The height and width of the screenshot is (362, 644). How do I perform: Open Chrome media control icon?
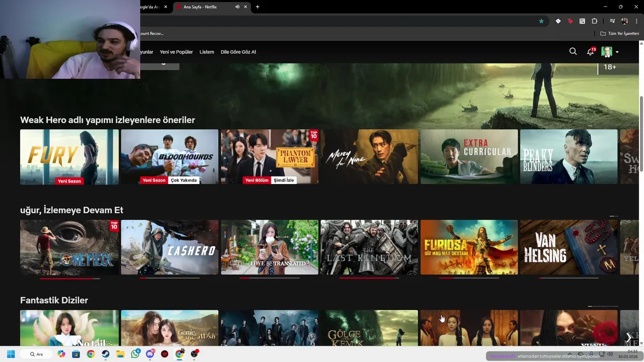pyautogui.click(x=612, y=21)
